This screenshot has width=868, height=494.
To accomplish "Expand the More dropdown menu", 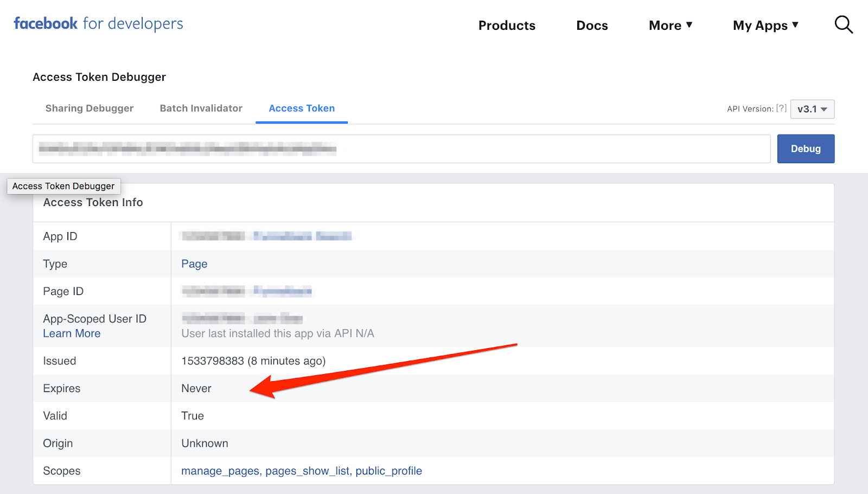I will (x=671, y=25).
